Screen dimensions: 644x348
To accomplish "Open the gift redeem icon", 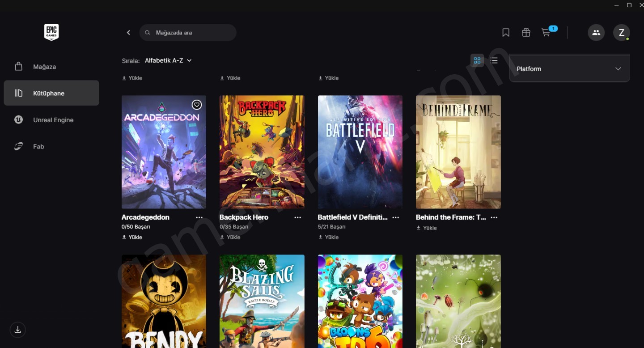I will point(526,33).
